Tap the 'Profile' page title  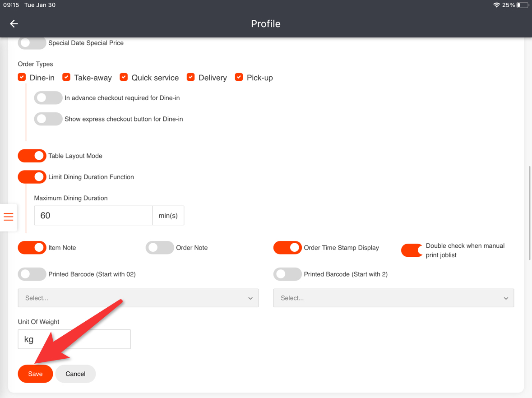pos(266,24)
